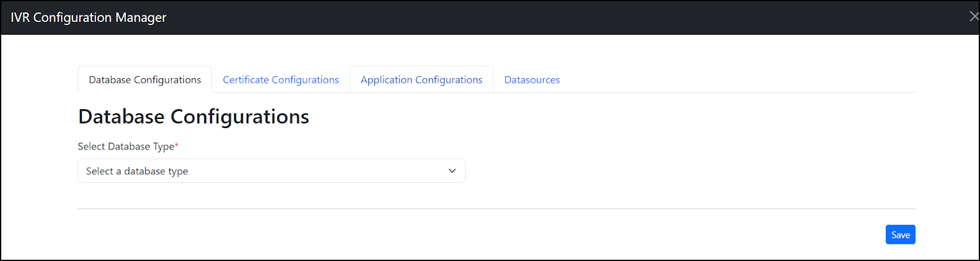
Task: Click the empty tab strip area right of Datasources
Action: 733,80
